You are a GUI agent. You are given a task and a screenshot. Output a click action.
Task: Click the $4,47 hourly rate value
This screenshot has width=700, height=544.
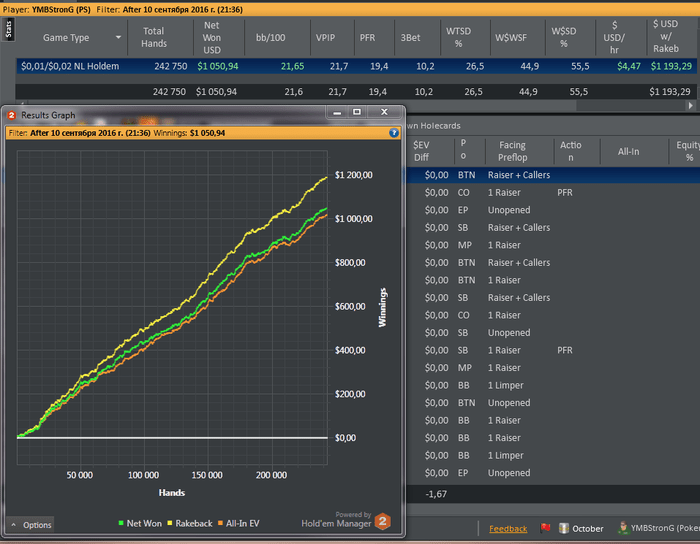pos(629,66)
